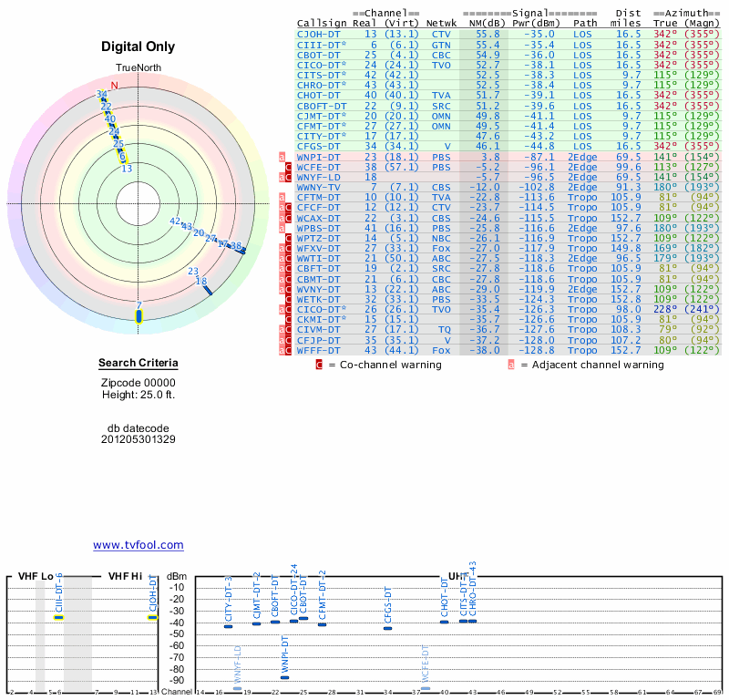
Task: Click the CJOH-DT callsign in the table
Action: pyautogui.click(x=319, y=34)
